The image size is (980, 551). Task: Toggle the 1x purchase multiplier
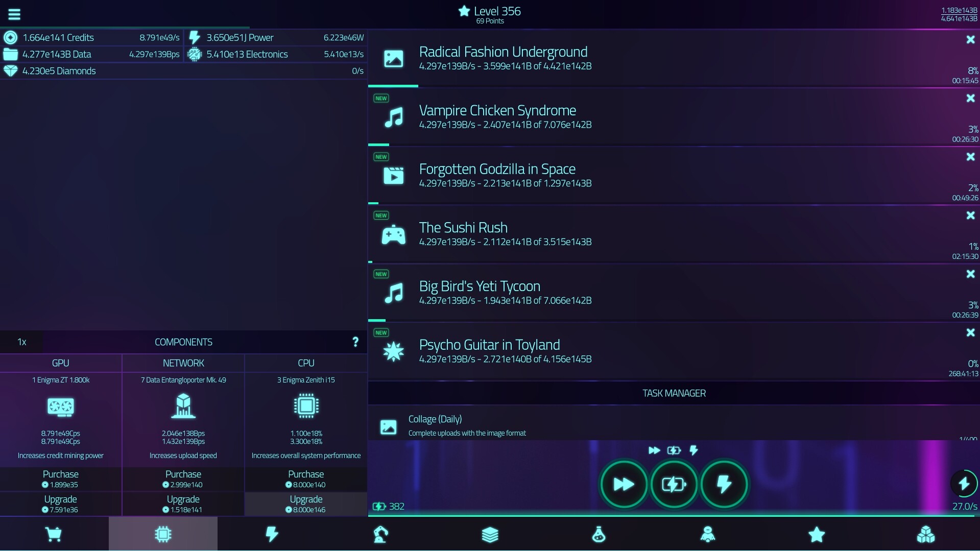(21, 342)
